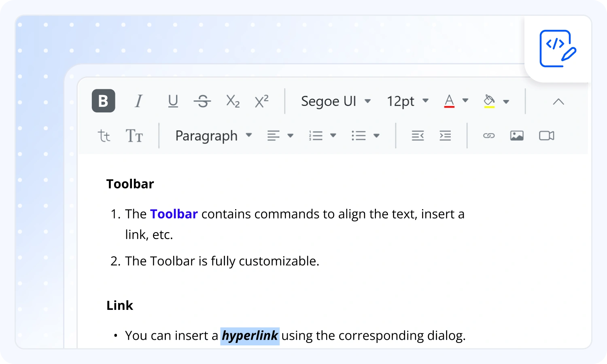Click the Toolbar heading
The image size is (607, 364).
130,184
